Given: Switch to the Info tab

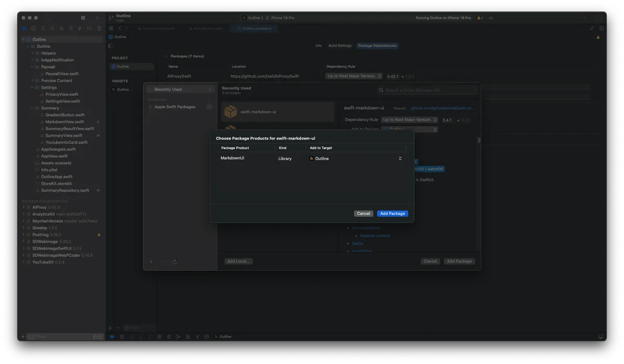Looking at the screenshot, I should click(319, 46).
